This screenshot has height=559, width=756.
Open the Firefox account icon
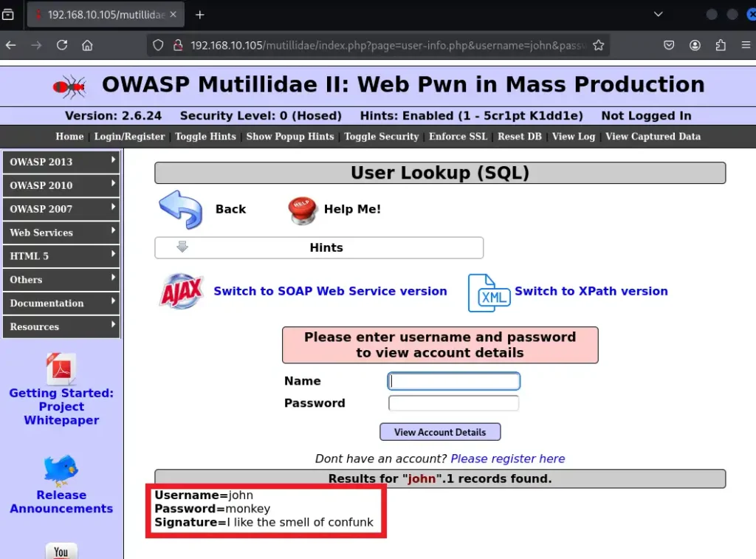pos(695,45)
